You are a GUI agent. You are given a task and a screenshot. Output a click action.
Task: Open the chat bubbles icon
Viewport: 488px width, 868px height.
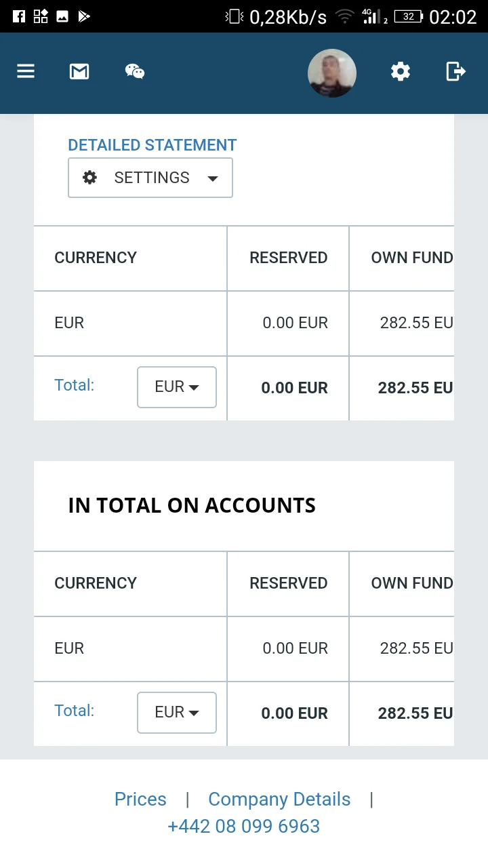click(x=134, y=71)
